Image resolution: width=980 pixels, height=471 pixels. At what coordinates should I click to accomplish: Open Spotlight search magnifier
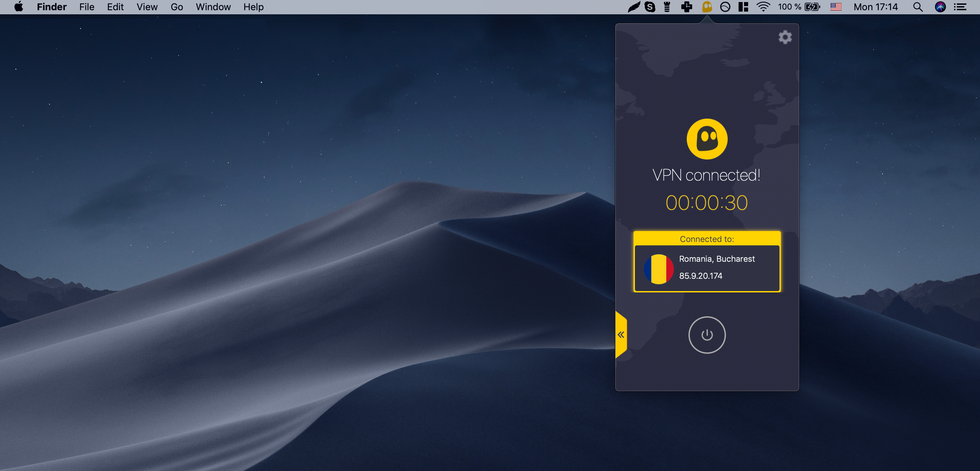coord(918,7)
